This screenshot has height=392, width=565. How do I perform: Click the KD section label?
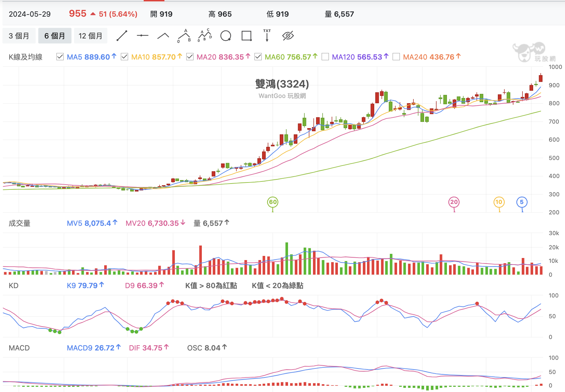[x=14, y=286]
